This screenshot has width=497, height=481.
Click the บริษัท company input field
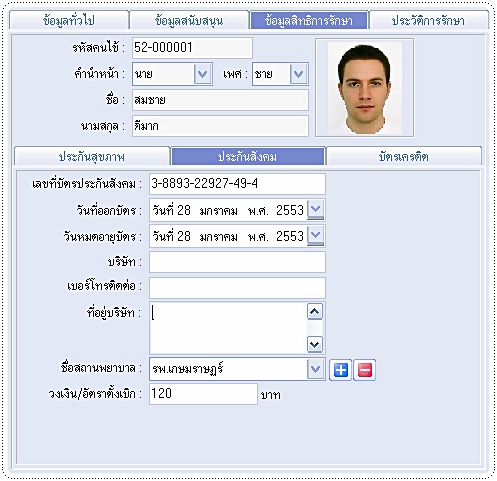pos(237,262)
